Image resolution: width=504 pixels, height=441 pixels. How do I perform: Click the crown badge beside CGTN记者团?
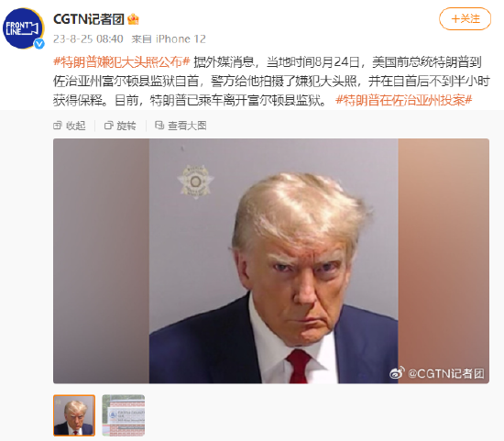coord(133,19)
